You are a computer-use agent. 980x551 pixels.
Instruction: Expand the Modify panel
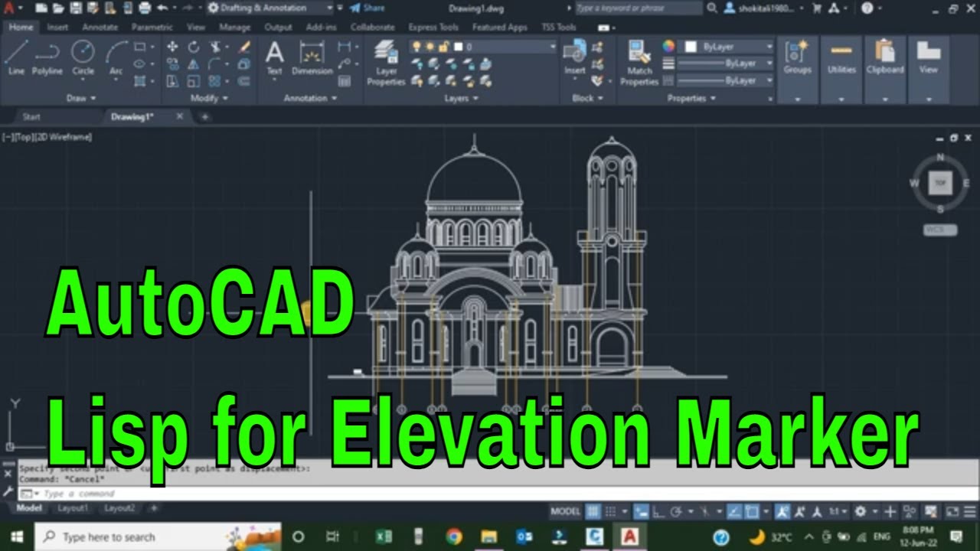209,98
